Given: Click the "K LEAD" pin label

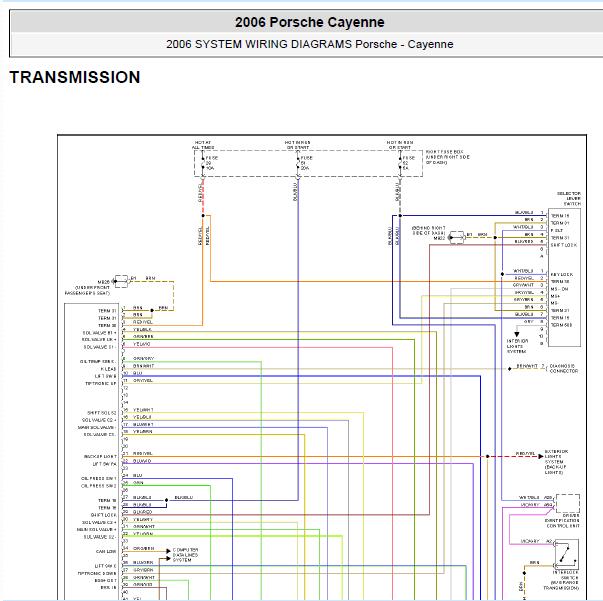Looking at the screenshot, I should 108,369.
